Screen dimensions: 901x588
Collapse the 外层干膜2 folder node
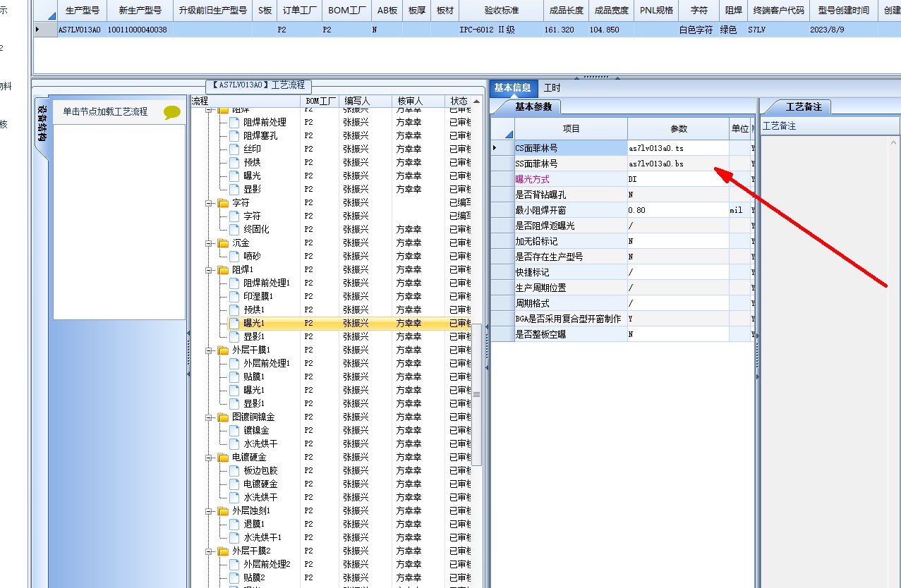(209, 551)
